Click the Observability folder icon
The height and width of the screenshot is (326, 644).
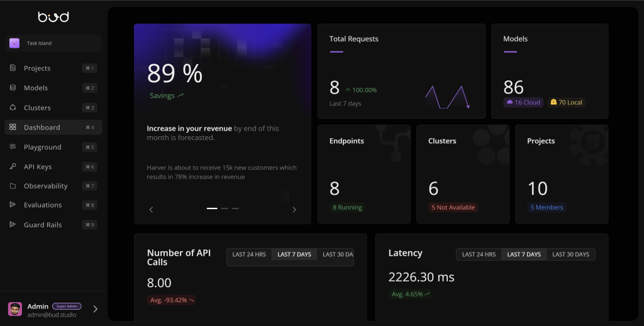13,186
